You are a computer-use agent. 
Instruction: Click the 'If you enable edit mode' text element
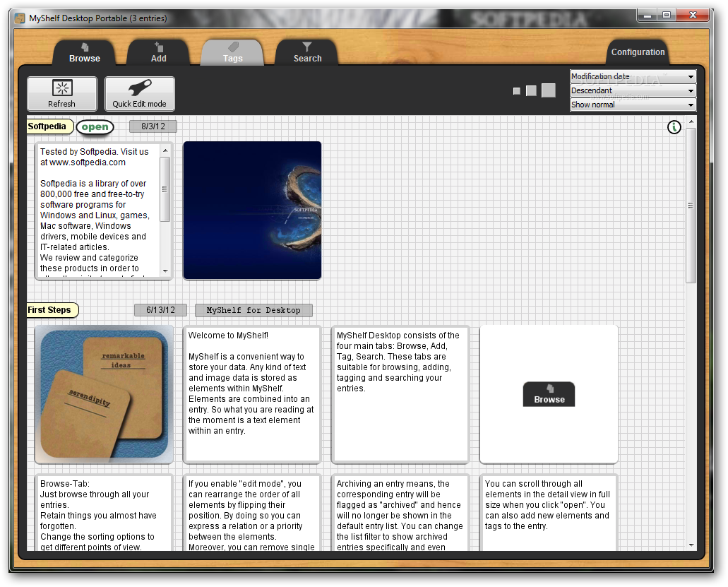[x=252, y=513]
